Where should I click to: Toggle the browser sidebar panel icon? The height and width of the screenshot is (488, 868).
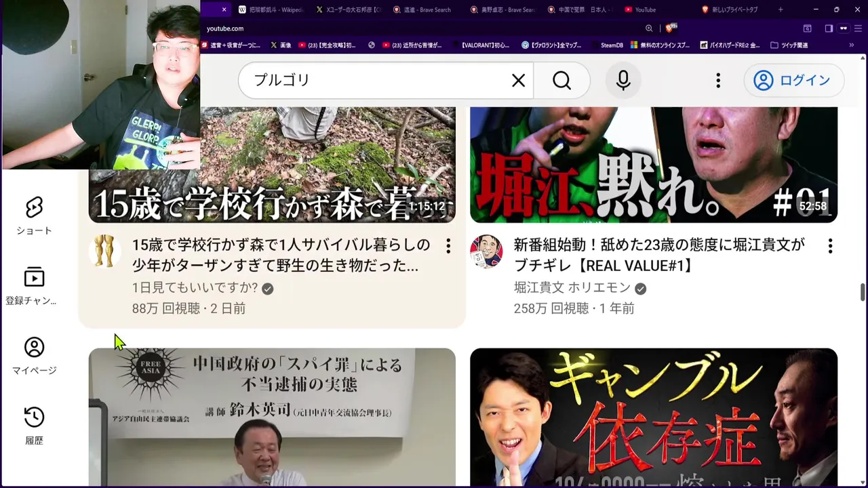coord(829,28)
